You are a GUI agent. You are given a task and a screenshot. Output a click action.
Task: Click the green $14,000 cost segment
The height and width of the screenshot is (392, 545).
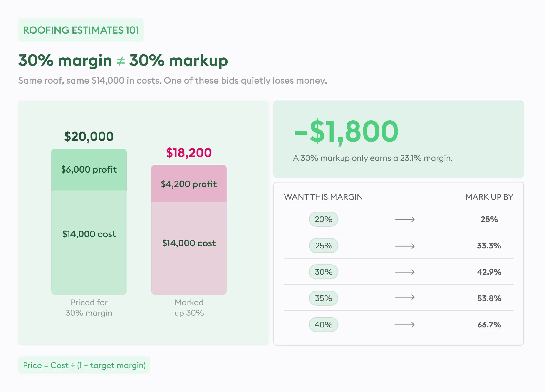point(89,242)
